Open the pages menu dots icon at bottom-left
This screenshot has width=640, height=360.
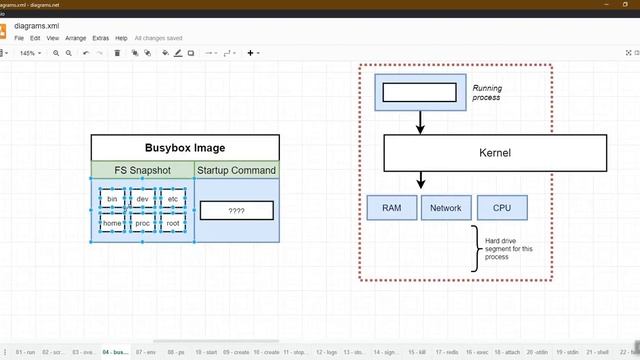point(5,352)
